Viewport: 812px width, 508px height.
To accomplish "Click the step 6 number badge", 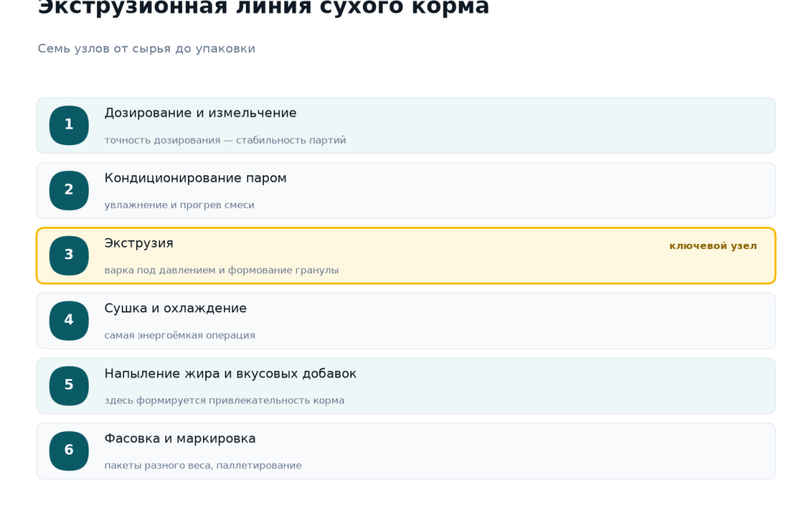I will [x=69, y=451].
